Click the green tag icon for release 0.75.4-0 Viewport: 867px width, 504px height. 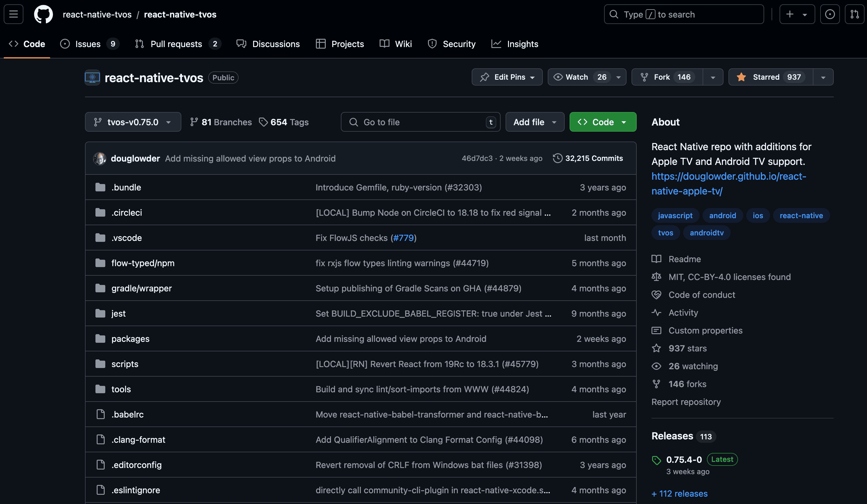coord(656,460)
